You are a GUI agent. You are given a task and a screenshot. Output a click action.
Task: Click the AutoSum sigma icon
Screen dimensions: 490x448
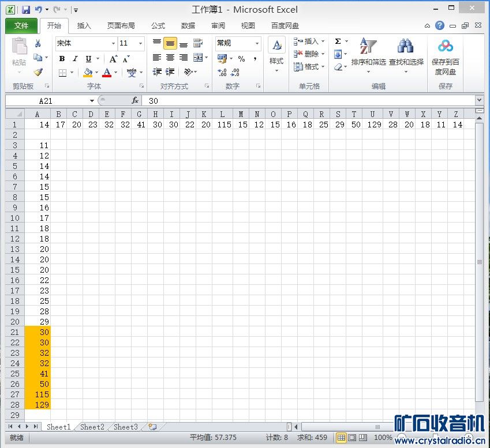coord(338,41)
